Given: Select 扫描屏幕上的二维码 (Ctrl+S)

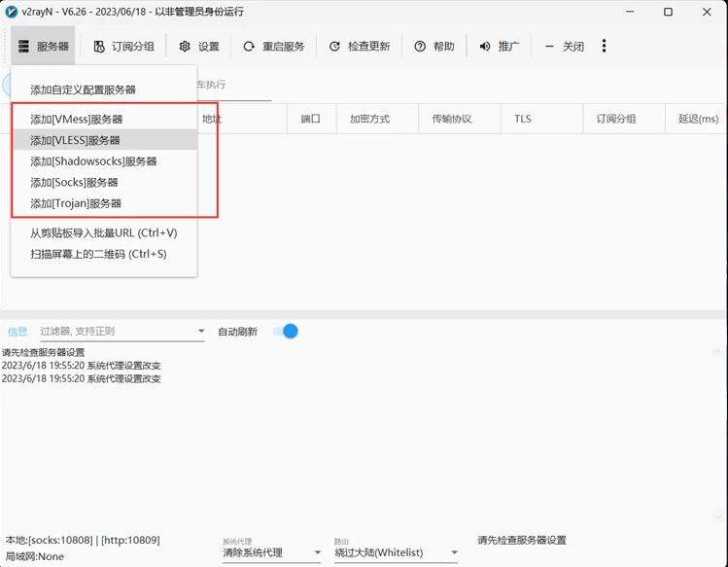Looking at the screenshot, I should tap(104, 254).
